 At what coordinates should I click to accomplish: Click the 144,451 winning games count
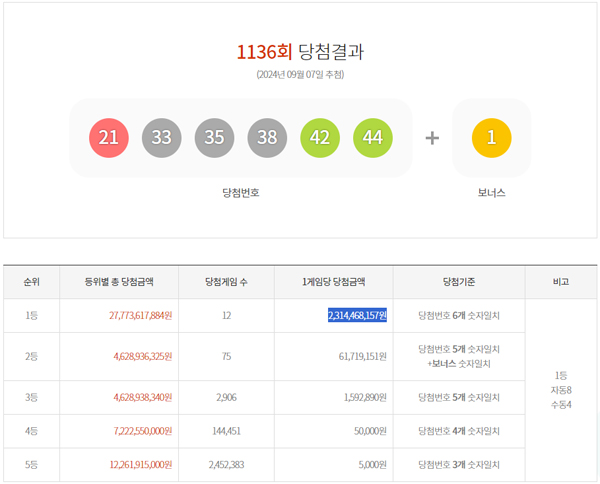[227, 431]
